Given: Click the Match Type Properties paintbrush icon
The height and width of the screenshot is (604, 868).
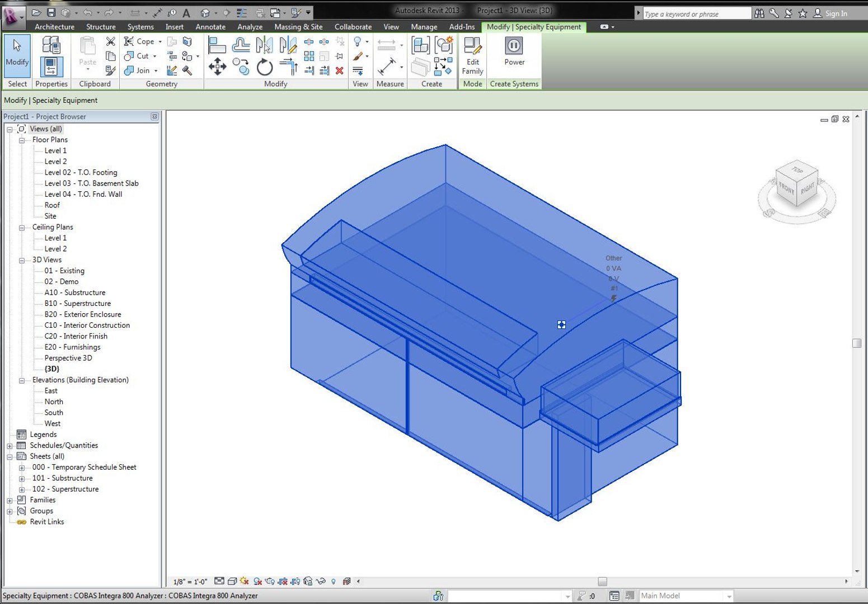Looking at the screenshot, I should tap(111, 70).
